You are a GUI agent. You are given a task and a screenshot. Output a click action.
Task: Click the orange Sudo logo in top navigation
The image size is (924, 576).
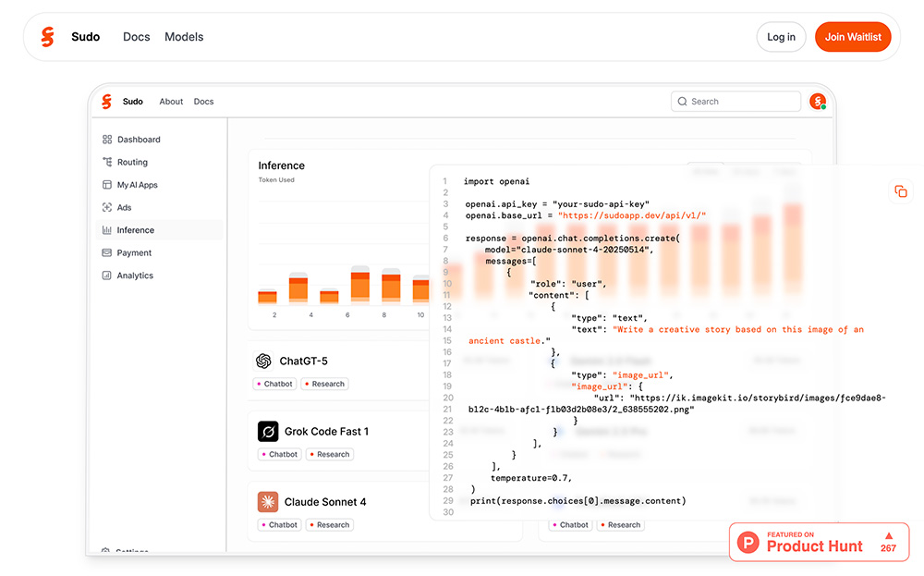coord(48,37)
